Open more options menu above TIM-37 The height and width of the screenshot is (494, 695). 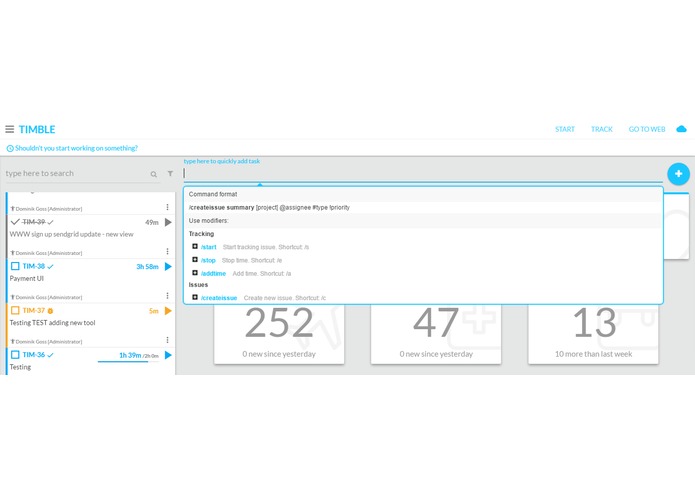pyautogui.click(x=168, y=296)
